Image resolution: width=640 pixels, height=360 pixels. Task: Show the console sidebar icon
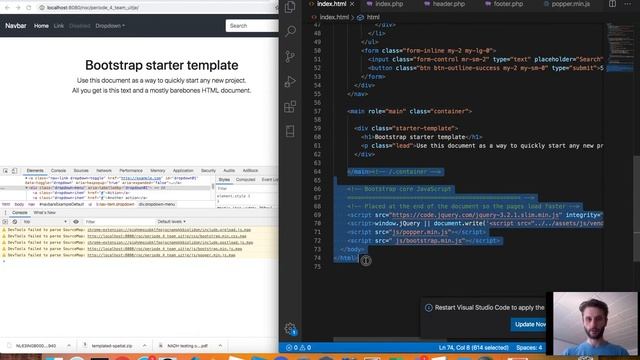tap(5, 222)
